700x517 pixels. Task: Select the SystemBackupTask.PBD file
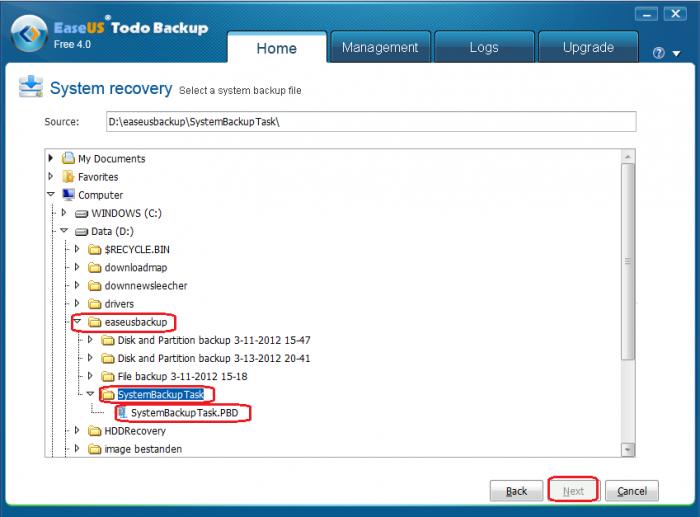(x=185, y=413)
